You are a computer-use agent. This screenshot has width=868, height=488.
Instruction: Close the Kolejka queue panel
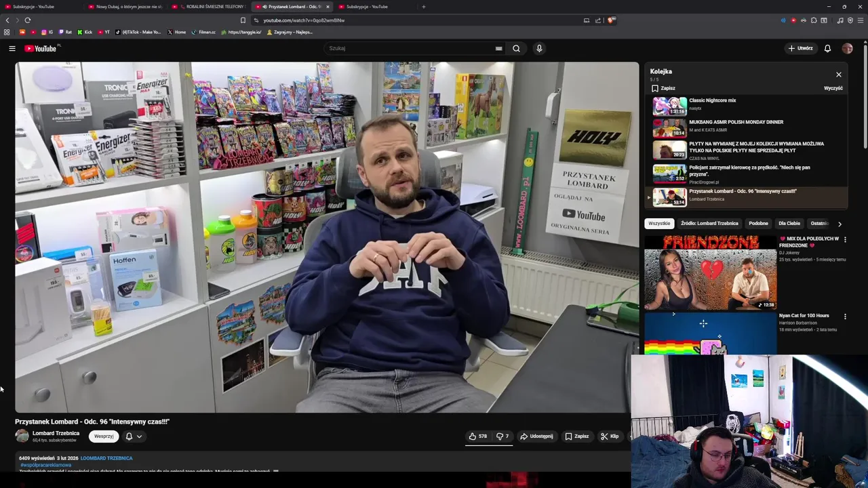pyautogui.click(x=839, y=75)
